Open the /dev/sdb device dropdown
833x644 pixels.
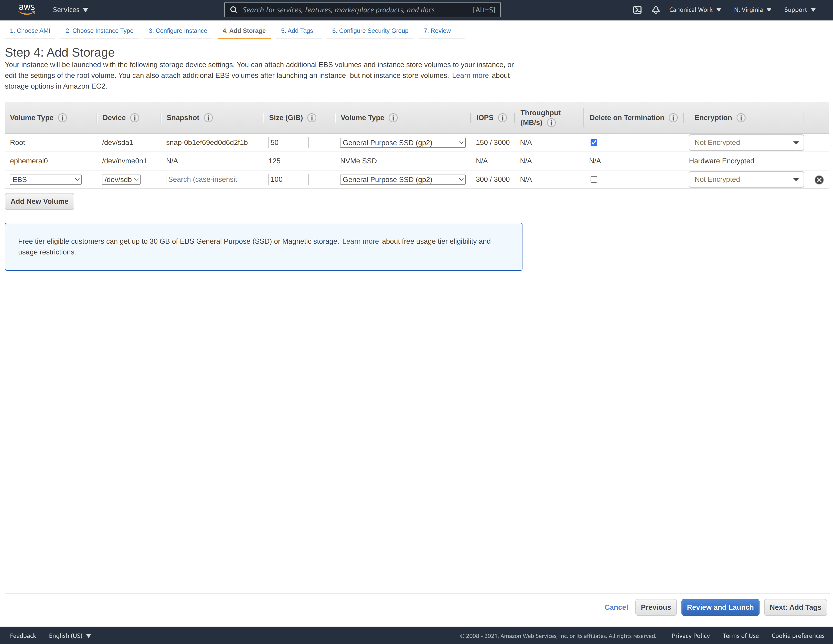121,179
